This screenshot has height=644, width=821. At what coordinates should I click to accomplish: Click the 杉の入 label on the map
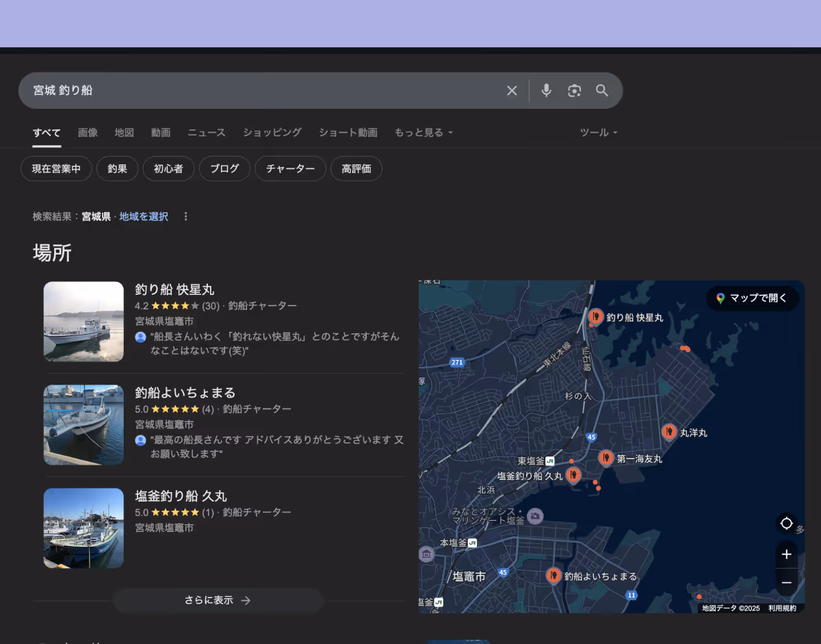pos(577,396)
